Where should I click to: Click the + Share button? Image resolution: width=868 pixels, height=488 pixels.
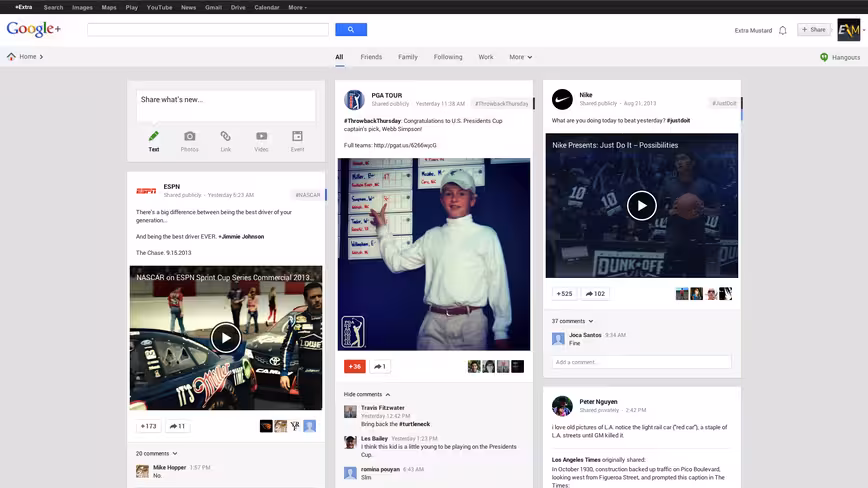pos(814,29)
